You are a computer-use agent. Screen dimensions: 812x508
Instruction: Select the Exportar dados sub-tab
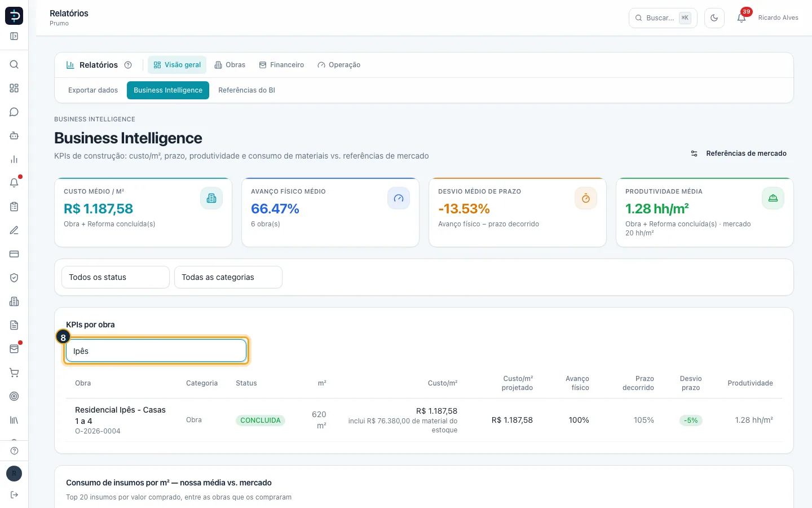[x=93, y=90]
